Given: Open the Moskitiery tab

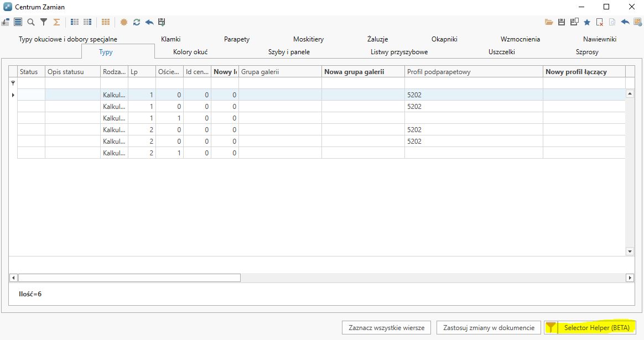Looking at the screenshot, I should coord(309,39).
